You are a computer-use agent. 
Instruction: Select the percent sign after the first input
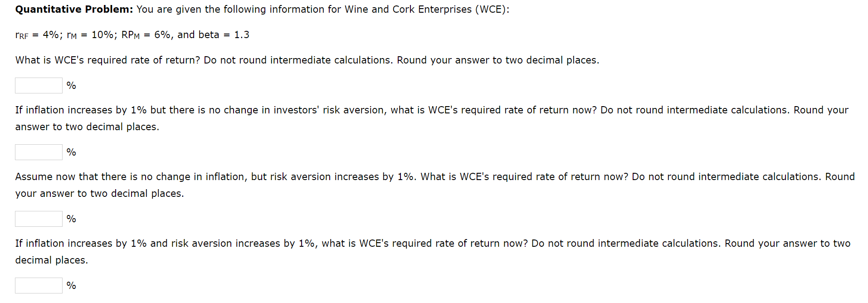[x=71, y=85]
